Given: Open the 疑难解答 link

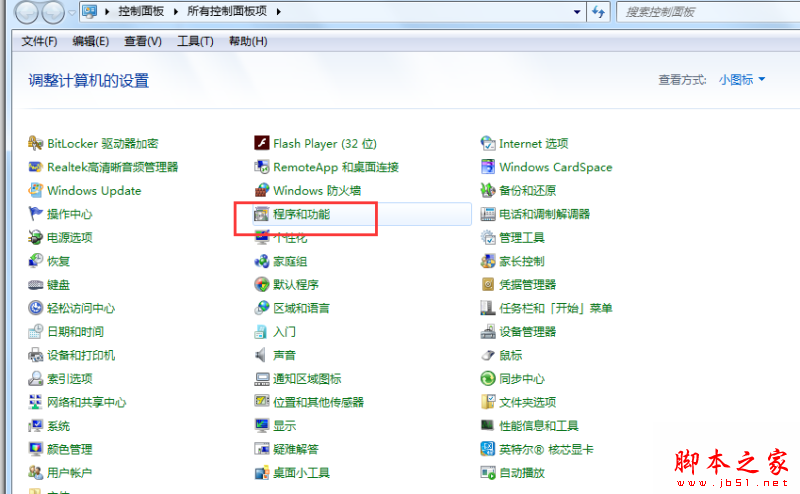Looking at the screenshot, I should 296,449.
